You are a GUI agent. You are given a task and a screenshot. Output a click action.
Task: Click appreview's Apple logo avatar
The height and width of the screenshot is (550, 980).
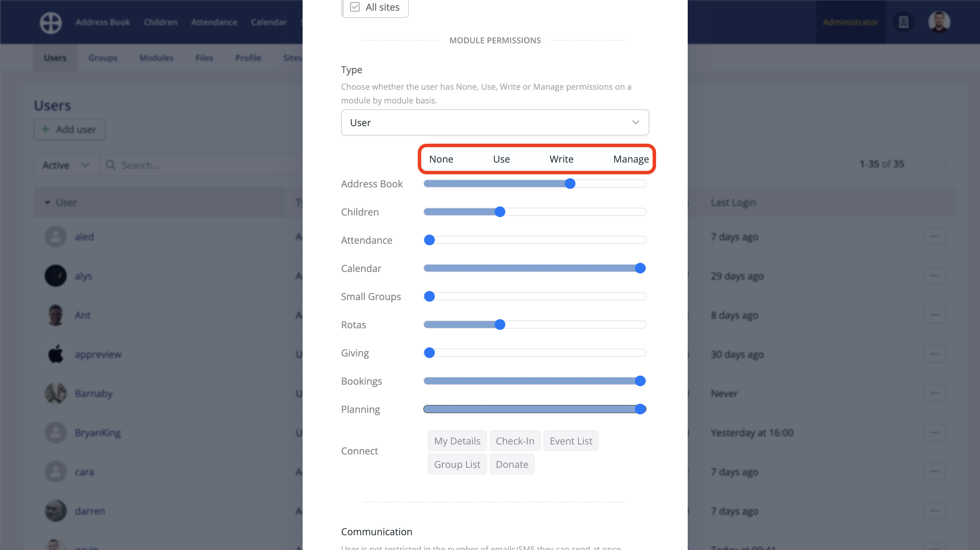(x=56, y=354)
